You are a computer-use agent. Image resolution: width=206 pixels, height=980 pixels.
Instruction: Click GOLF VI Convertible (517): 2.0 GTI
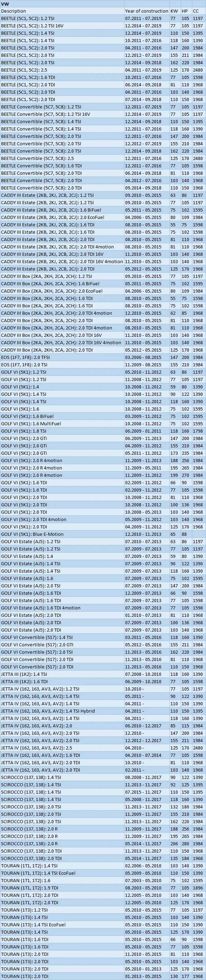tap(37, 645)
